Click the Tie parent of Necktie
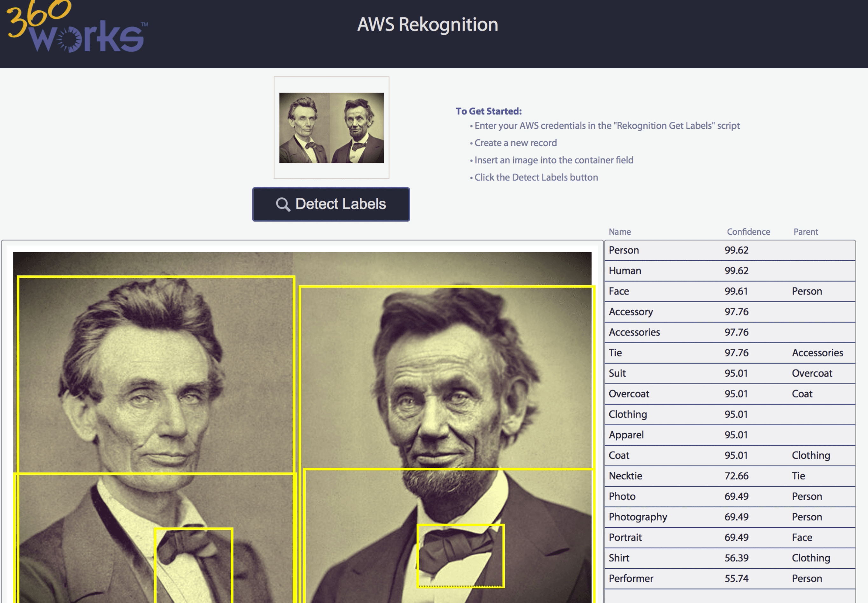The width and height of the screenshot is (868, 603). (x=798, y=476)
